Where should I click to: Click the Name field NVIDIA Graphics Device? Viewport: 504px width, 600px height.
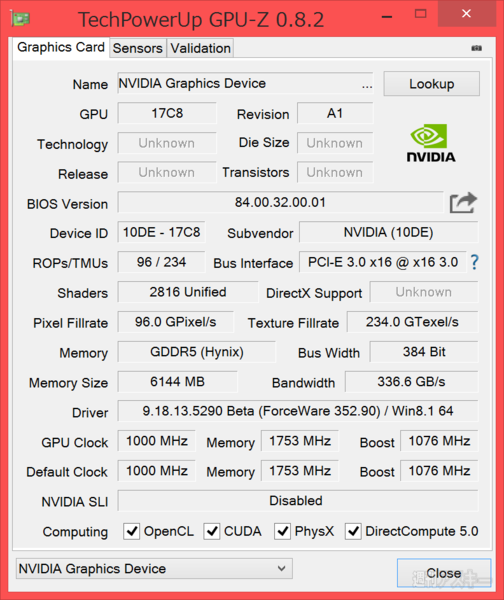[245, 83]
